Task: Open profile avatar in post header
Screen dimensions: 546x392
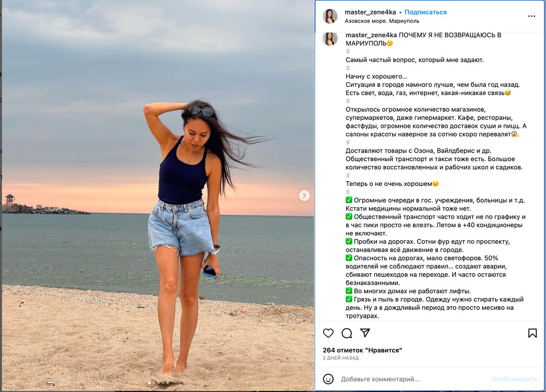Action: (x=330, y=16)
